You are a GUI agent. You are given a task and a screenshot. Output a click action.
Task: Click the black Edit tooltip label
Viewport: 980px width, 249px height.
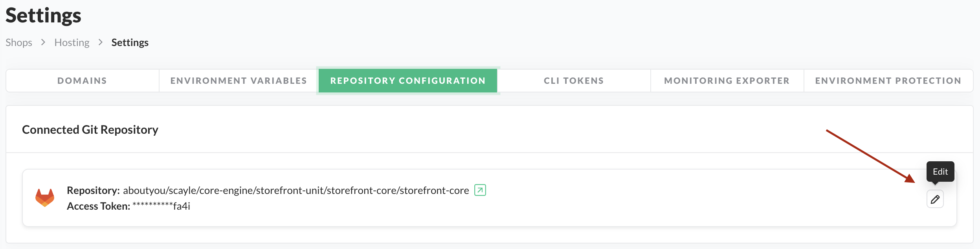click(940, 172)
